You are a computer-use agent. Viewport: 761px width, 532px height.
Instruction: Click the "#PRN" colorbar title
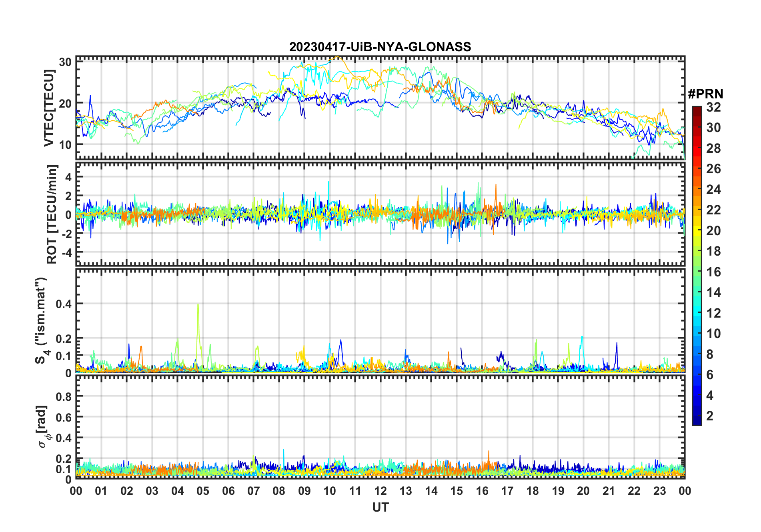coord(706,94)
